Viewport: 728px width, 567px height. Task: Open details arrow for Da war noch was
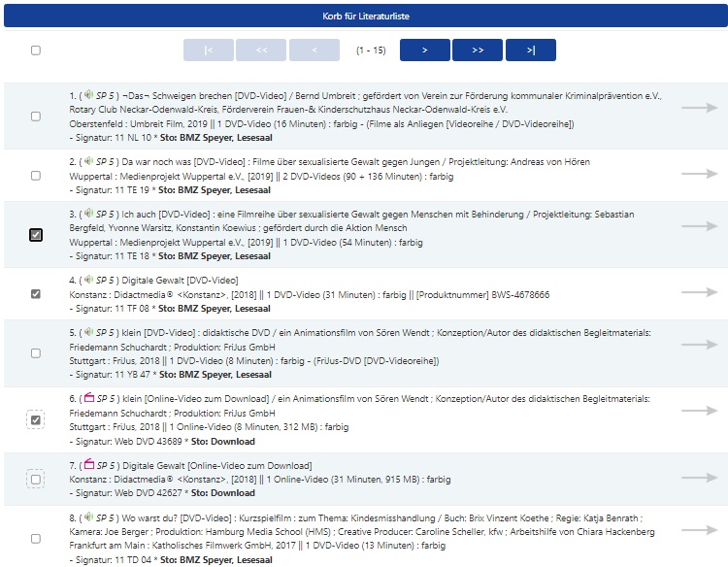coord(700,174)
